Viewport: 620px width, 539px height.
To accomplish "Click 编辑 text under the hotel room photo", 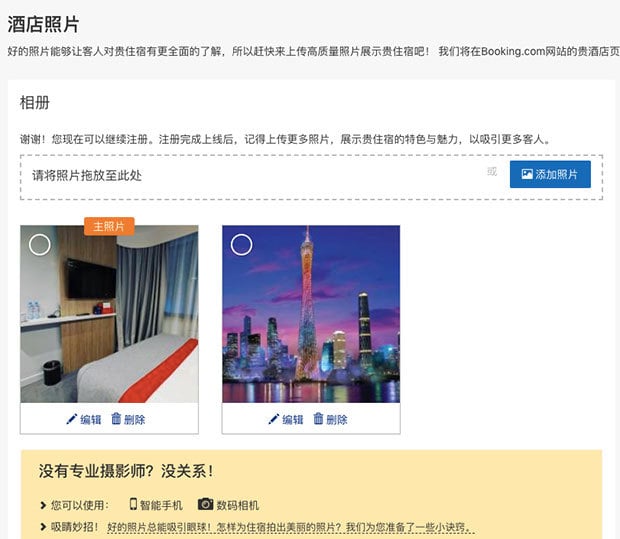I will [91, 420].
